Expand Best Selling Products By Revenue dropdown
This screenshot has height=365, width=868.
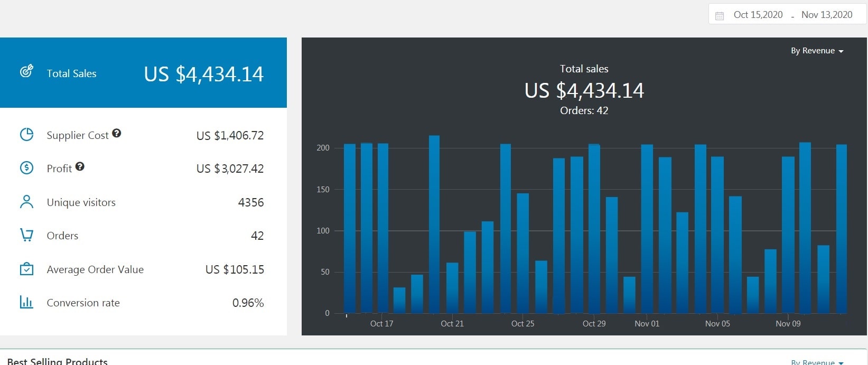point(817,362)
